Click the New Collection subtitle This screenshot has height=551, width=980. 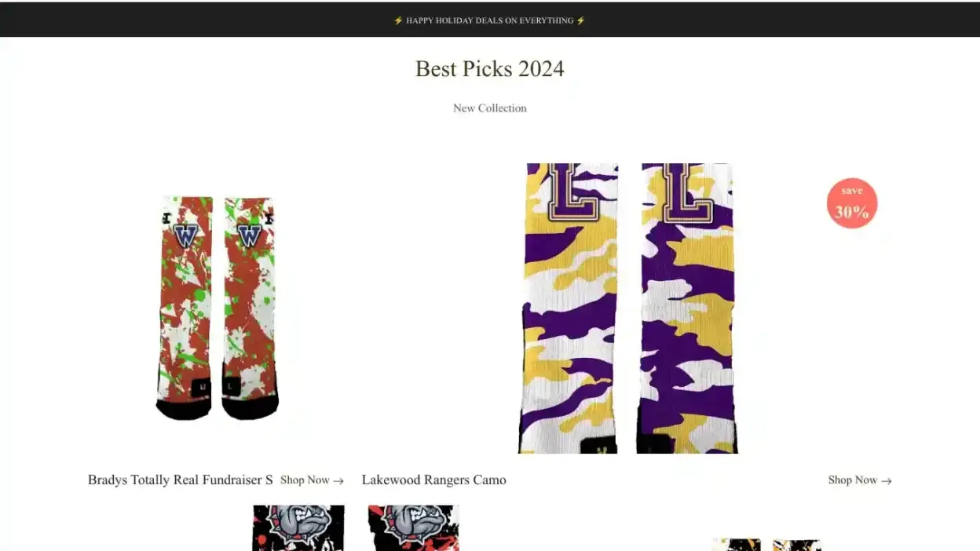tap(490, 108)
